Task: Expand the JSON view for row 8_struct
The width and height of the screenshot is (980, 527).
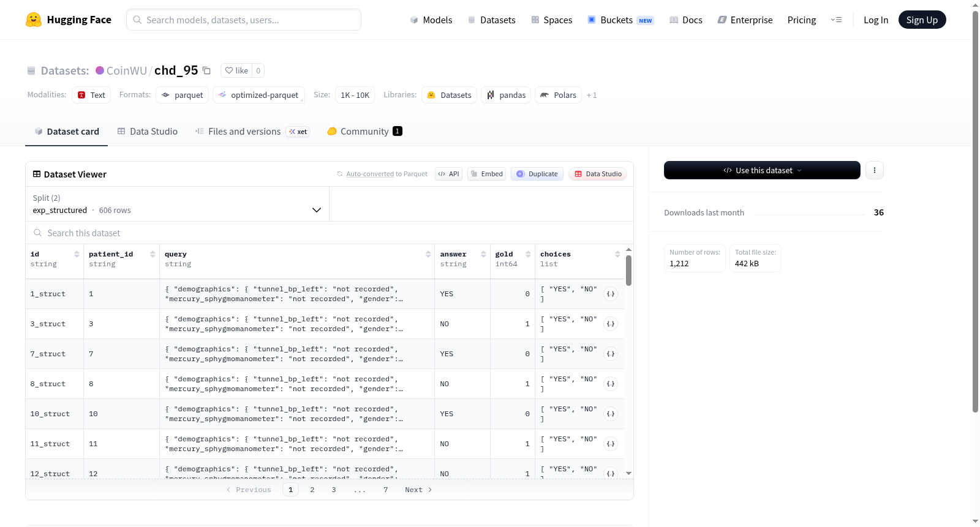Action: click(x=611, y=384)
